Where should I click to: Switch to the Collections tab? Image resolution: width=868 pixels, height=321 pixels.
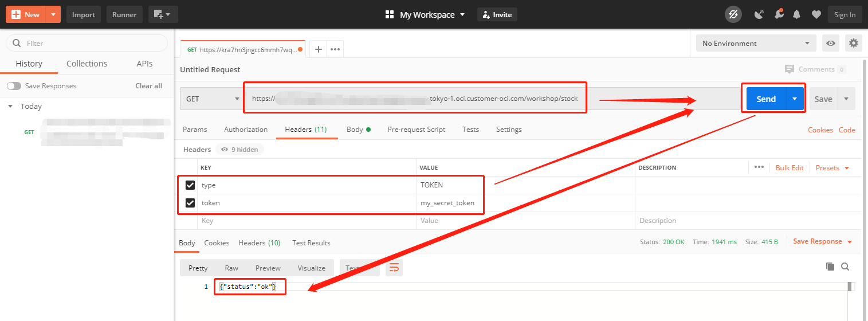(x=87, y=64)
